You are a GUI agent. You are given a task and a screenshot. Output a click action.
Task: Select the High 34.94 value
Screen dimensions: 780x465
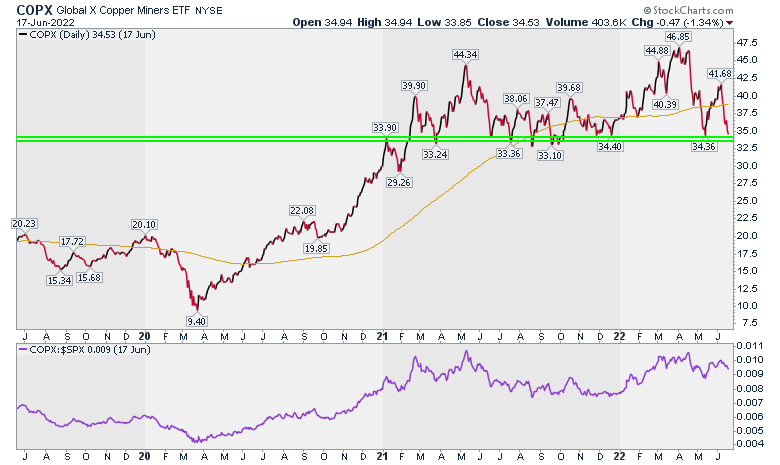coord(385,22)
